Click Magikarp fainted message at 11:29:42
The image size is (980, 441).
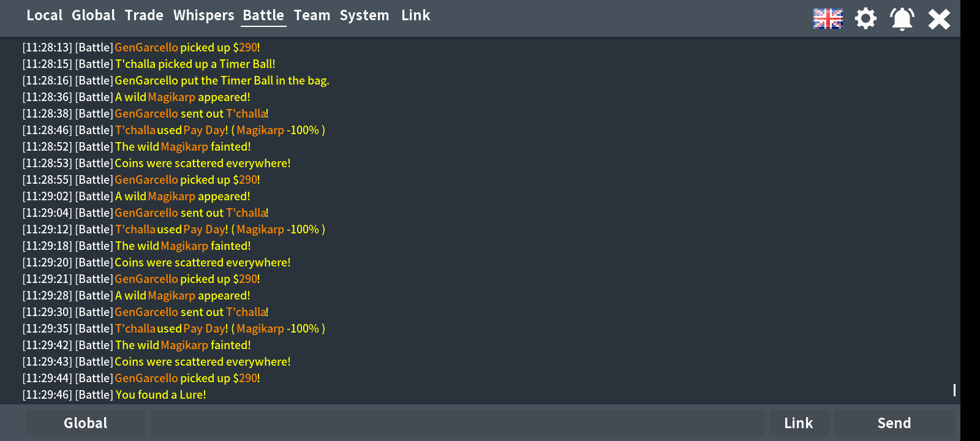183,345
